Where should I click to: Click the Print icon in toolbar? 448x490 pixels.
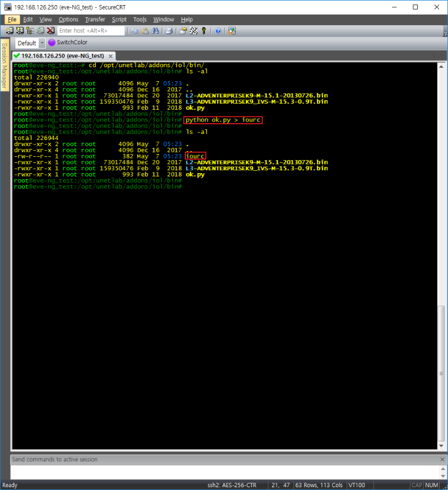click(169, 31)
